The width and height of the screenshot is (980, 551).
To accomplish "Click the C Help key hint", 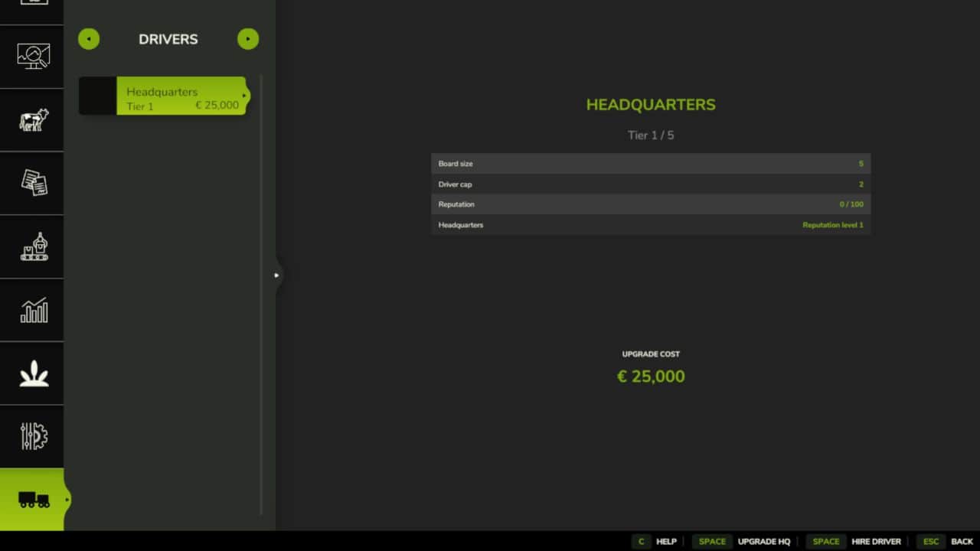I will pyautogui.click(x=655, y=541).
